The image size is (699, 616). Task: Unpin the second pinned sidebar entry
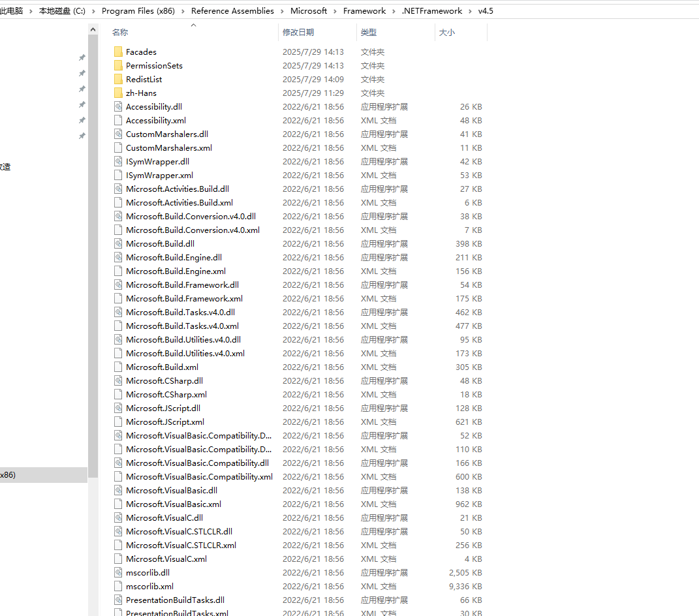[82, 73]
